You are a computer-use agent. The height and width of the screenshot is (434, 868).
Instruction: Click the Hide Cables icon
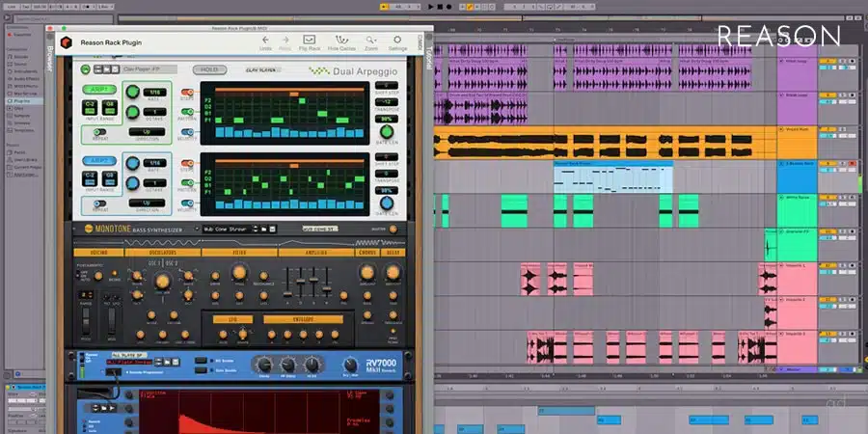pos(341,40)
